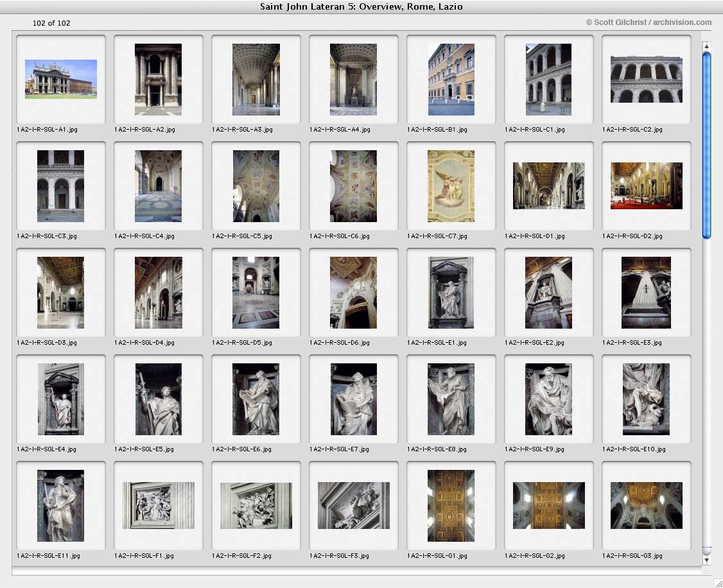Click the file name text "1A2-I-R-SGL-D1.jpg"
The width and height of the screenshot is (723, 588).
pyautogui.click(x=534, y=236)
